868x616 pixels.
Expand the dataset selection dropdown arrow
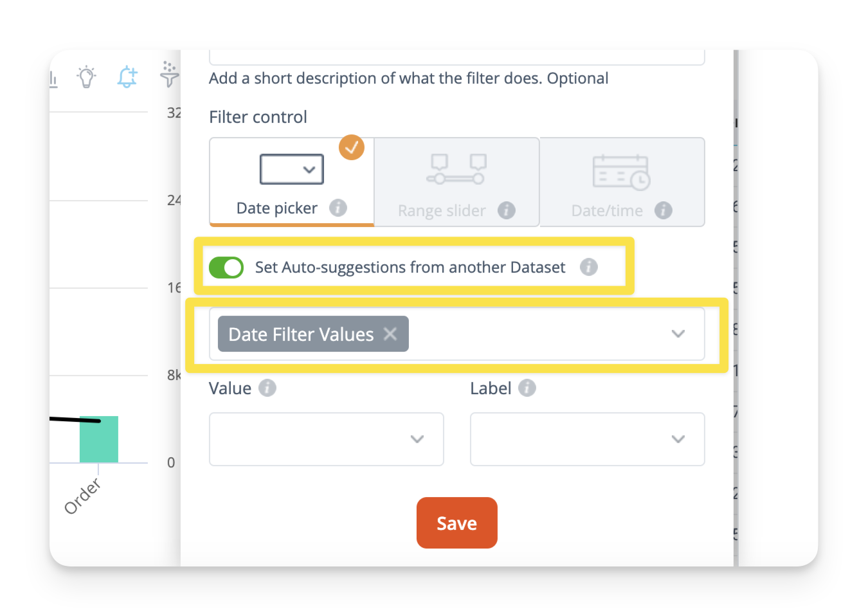(678, 334)
